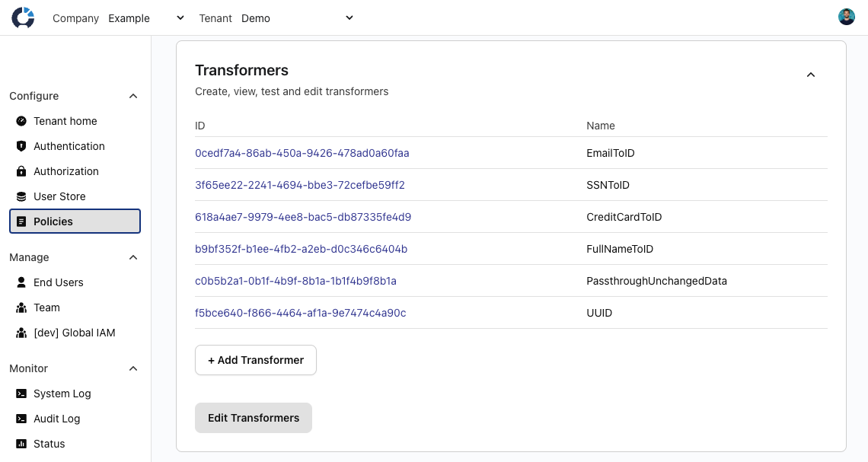
Task: Collapse the Manage sidebar section
Action: point(133,257)
